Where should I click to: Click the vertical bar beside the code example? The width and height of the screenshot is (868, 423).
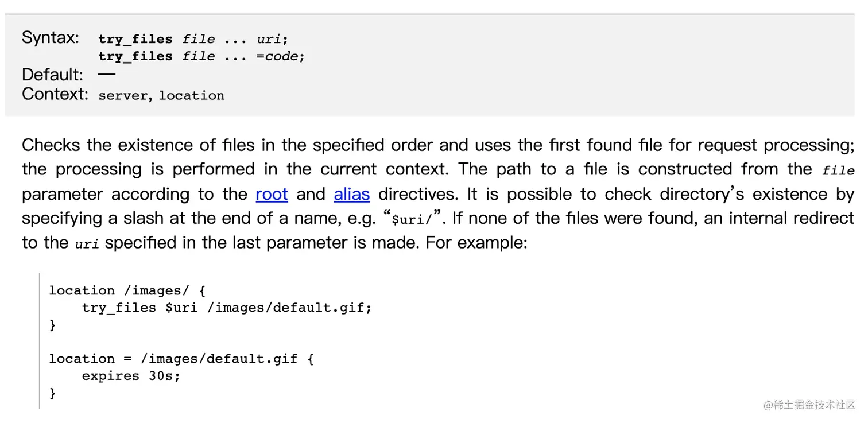click(x=39, y=341)
